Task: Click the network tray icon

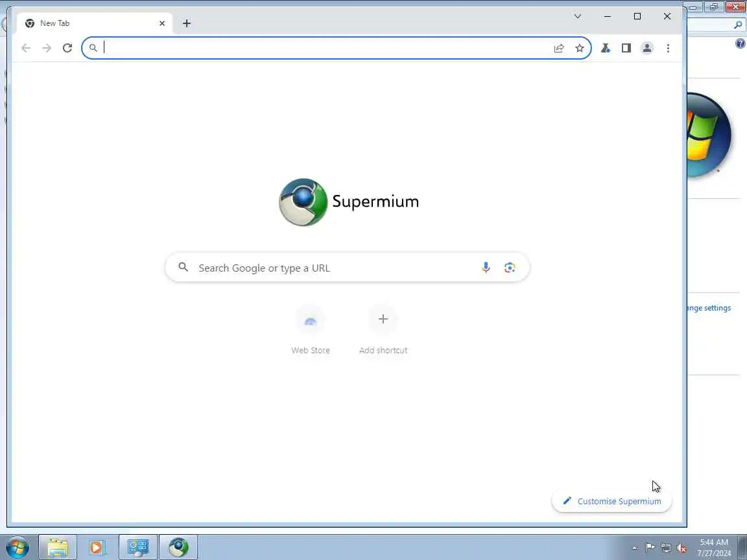Action: point(666,548)
